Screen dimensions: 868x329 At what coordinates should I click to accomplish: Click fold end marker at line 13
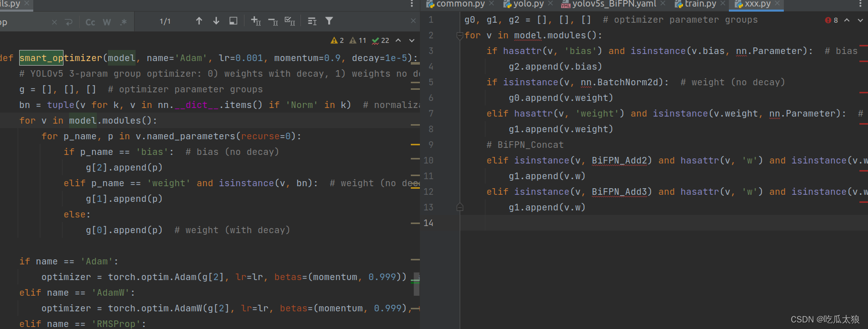(x=460, y=207)
